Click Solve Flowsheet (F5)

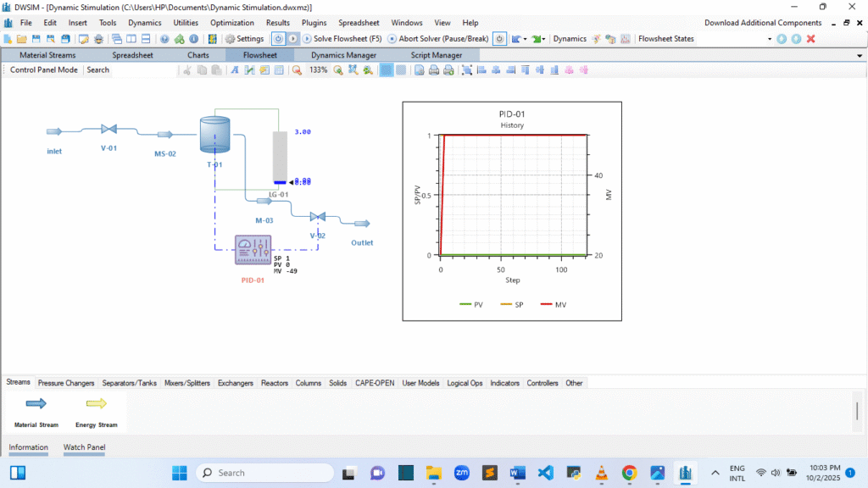(x=347, y=39)
